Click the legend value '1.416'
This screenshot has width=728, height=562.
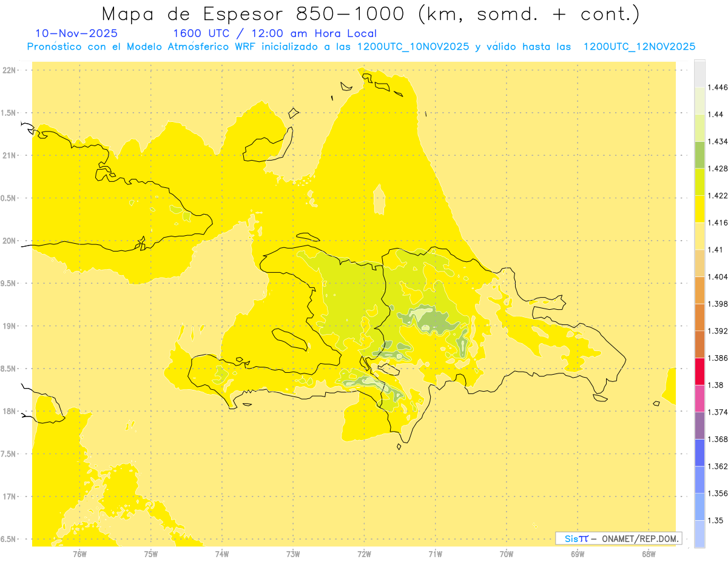pos(718,222)
